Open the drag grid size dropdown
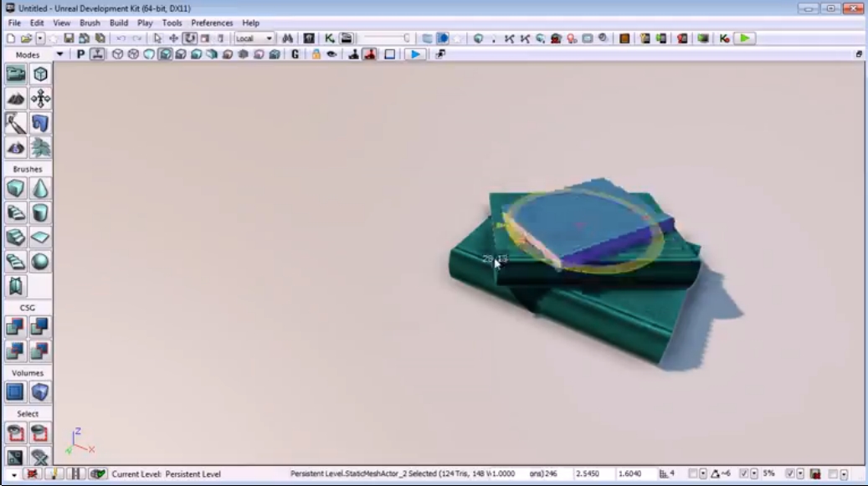Viewport: 868px width, 486px height. click(x=702, y=473)
